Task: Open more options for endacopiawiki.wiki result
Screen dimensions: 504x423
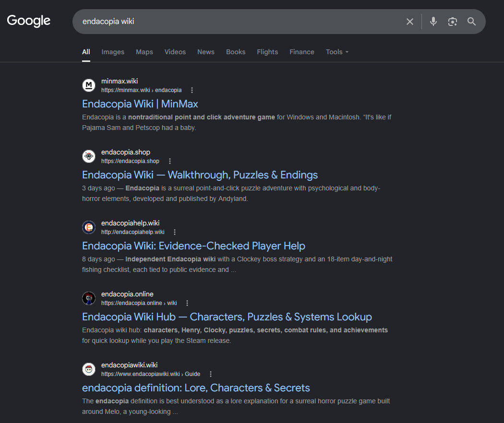Action: (x=211, y=374)
